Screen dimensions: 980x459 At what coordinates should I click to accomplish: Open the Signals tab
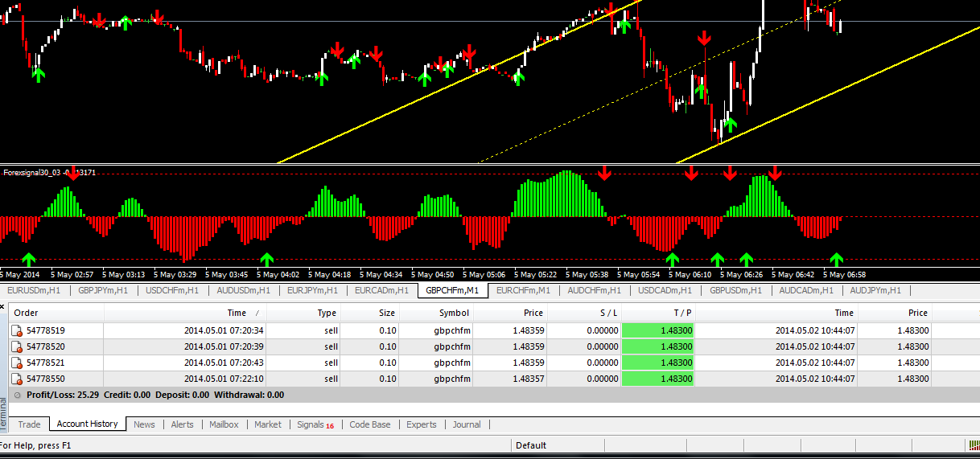tap(315, 424)
